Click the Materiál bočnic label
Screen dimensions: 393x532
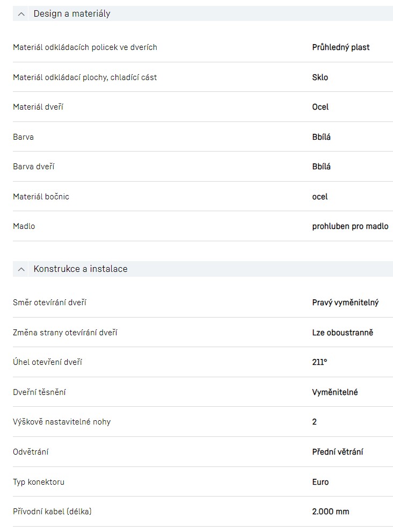pyautogui.click(x=41, y=197)
